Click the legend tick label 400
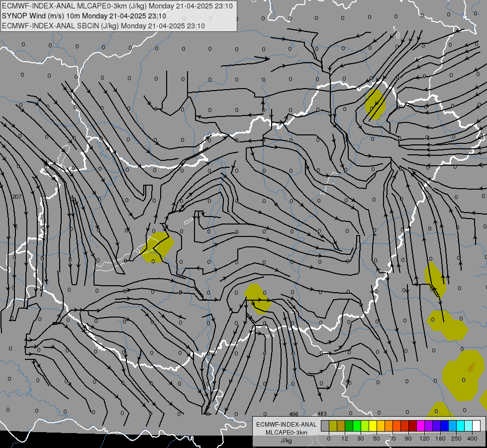The height and width of the screenshot is (448, 487). [x=472, y=439]
